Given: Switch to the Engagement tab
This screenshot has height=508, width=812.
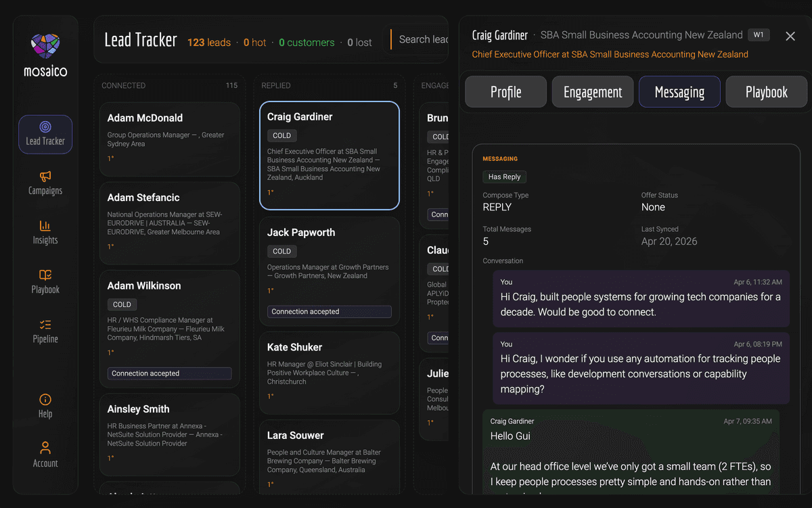Looking at the screenshot, I should (x=593, y=92).
